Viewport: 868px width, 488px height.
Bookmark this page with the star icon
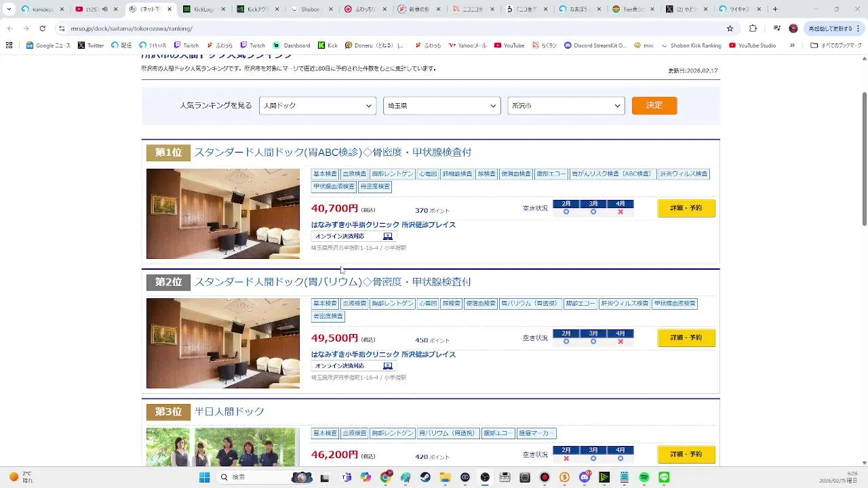[x=730, y=28]
